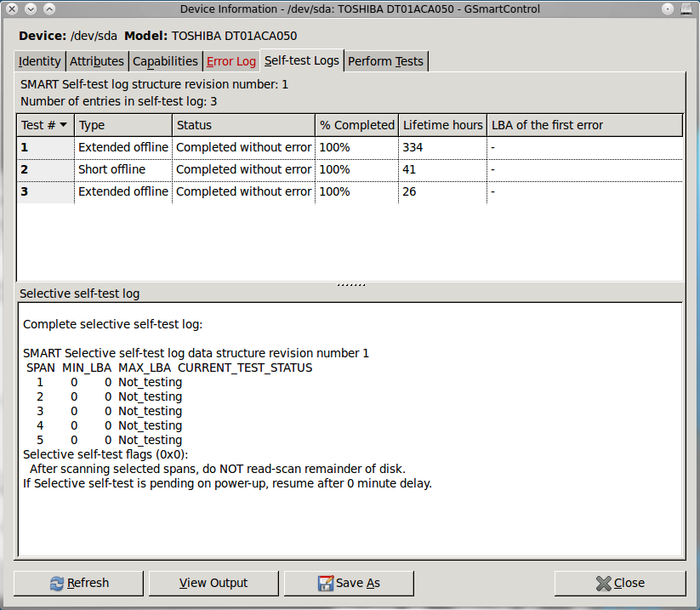The height and width of the screenshot is (610, 700).
Task: Show the Error Log tab
Action: (230, 61)
